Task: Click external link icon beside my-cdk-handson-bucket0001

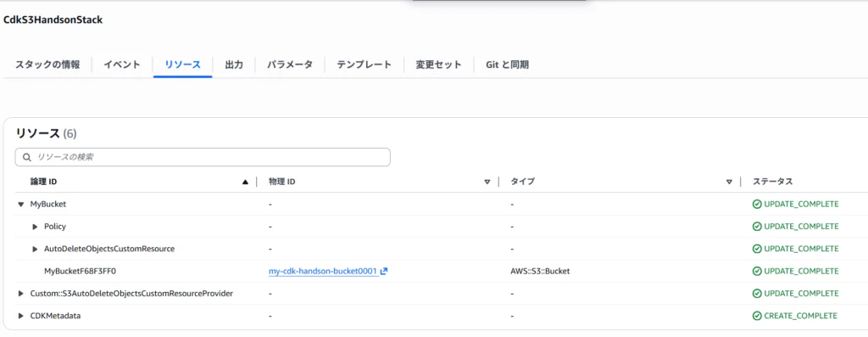Action: pyautogui.click(x=384, y=271)
